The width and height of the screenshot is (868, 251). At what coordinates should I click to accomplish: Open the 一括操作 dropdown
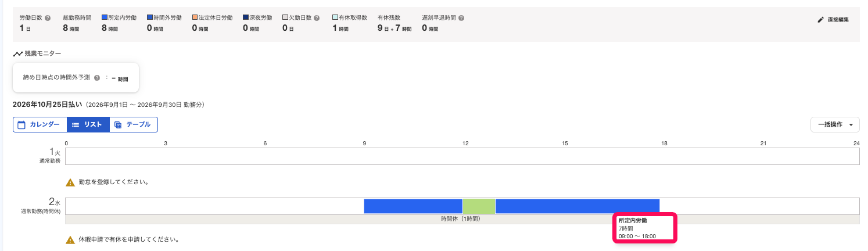835,124
